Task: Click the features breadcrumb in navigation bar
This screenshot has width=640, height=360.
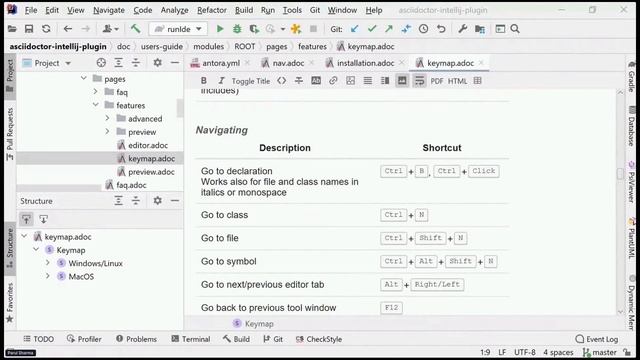Action: click(x=312, y=47)
